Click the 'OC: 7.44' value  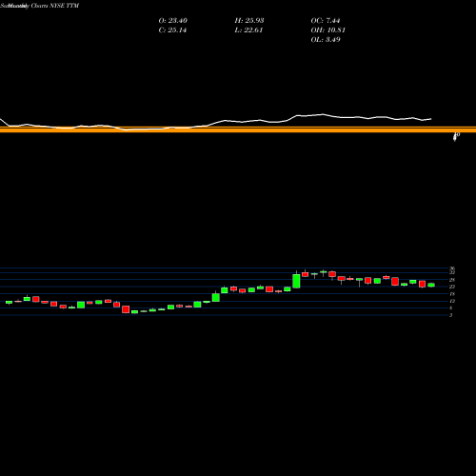click(x=326, y=21)
